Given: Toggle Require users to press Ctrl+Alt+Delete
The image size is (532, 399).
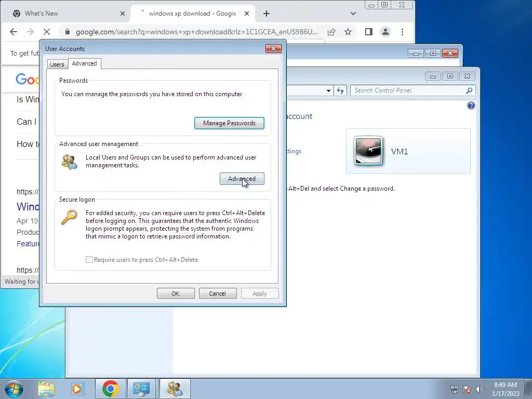Looking at the screenshot, I should tap(89, 260).
